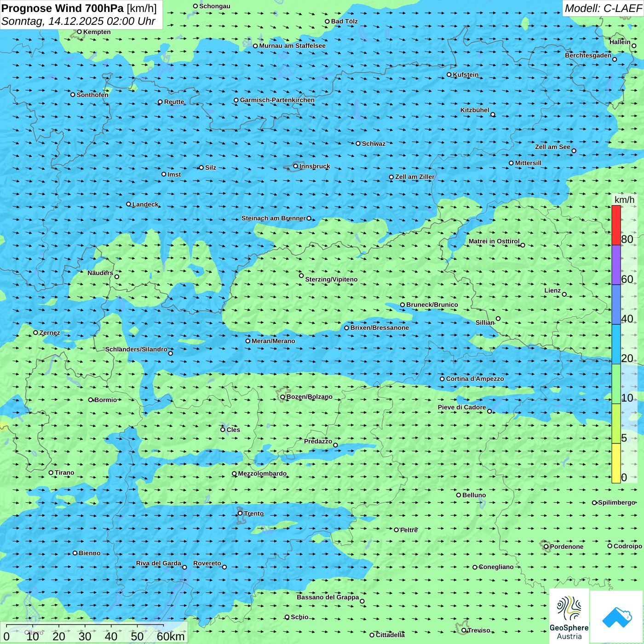
Task: Click the "60km" scale bar label
Action: [x=171, y=636]
